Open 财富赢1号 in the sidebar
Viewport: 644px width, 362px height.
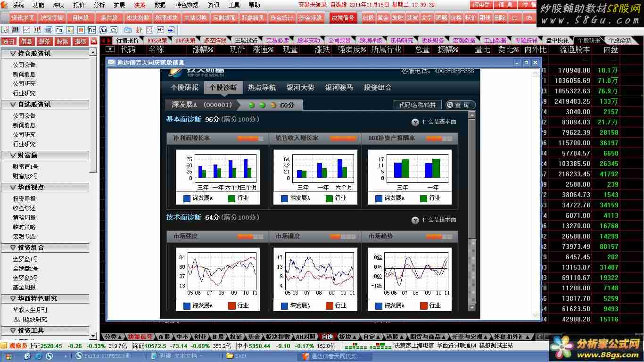25,167
